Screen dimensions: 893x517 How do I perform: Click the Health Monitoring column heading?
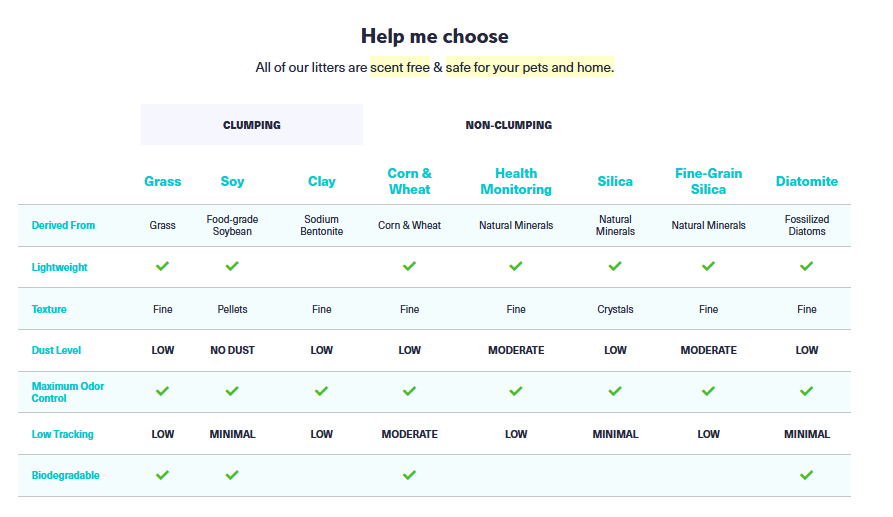(x=516, y=181)
